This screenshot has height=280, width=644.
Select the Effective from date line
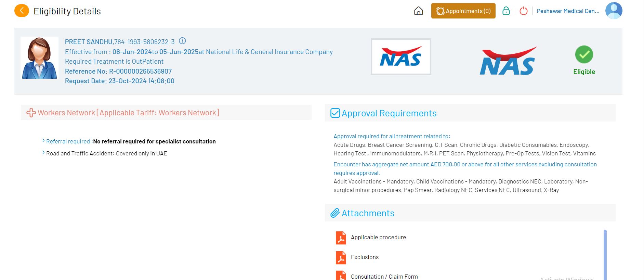point(199,52)
